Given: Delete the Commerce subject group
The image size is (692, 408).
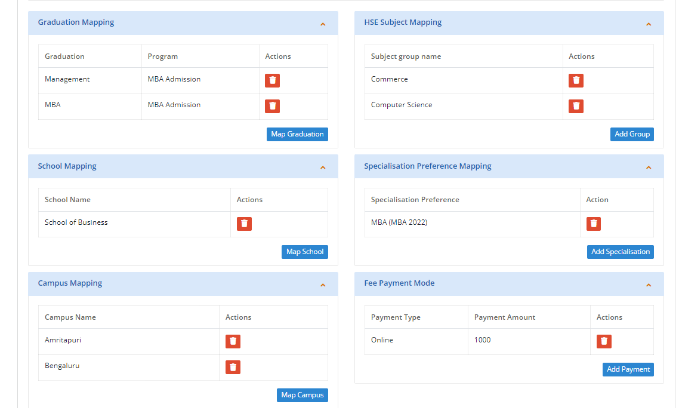Looking at the screenshot, I should coord(576,80).
